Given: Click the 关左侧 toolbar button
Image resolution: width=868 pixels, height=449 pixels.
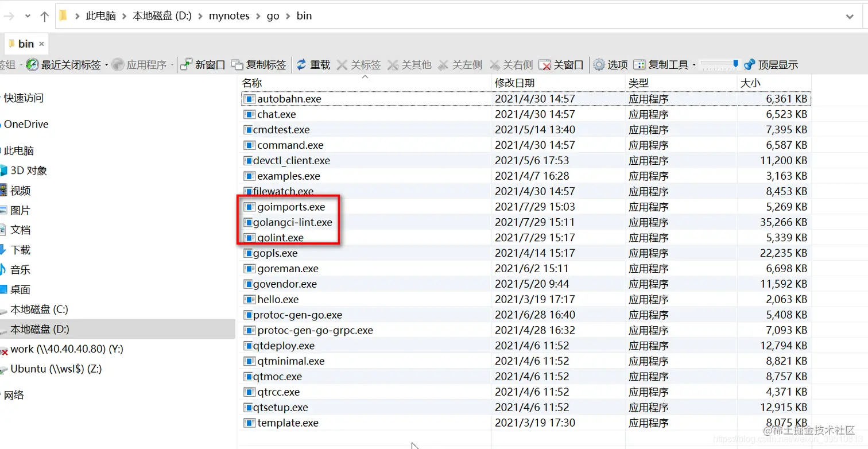Looking at the screenshot, I should 460,65.
